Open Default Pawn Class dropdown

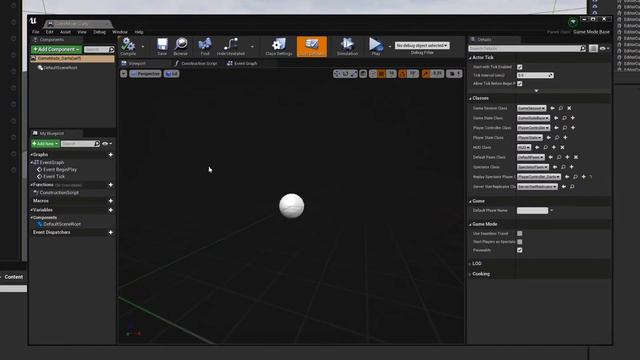point(531,157)
